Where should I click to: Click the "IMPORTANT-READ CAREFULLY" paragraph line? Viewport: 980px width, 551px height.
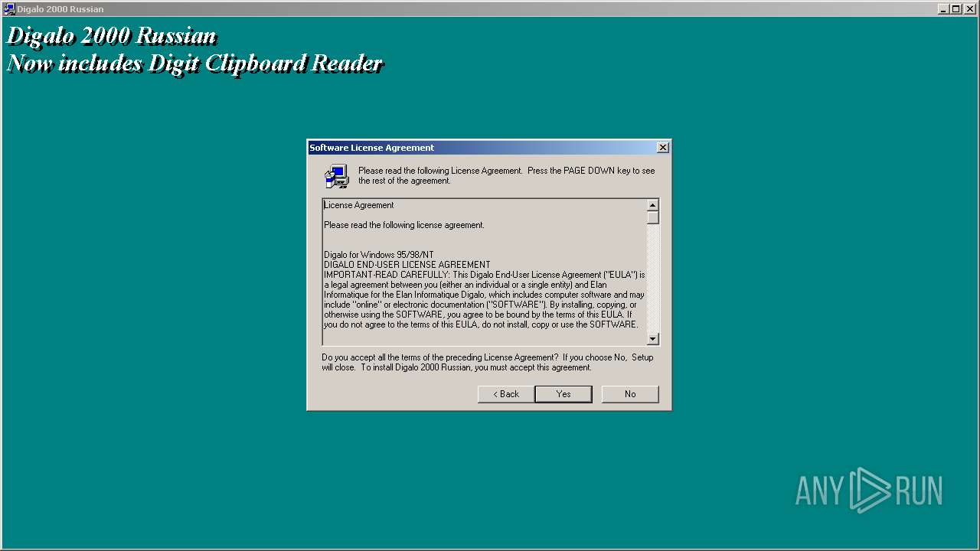click(484, 275)
